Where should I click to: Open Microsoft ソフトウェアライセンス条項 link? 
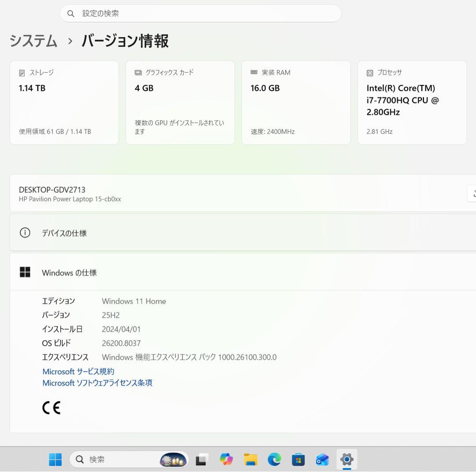pos(97,383)
